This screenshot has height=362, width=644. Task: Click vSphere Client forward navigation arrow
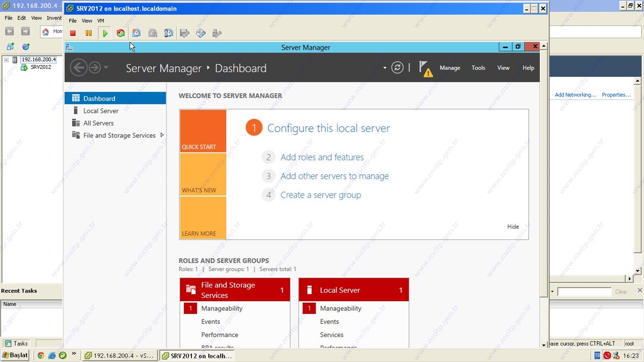[25, 31]
